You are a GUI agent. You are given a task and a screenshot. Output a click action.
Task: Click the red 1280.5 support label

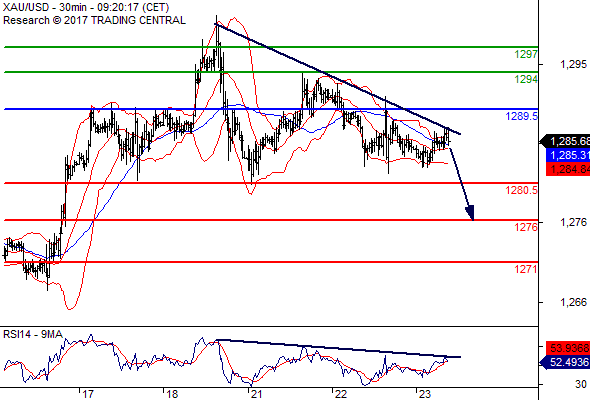point(522,190)
